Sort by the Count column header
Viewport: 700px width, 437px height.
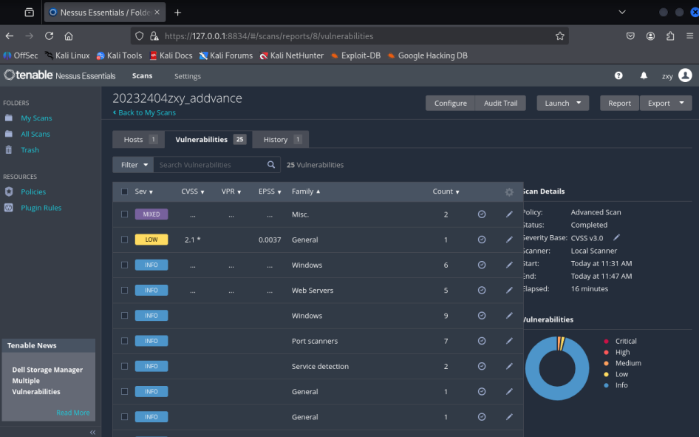click(x=446, y=191)
